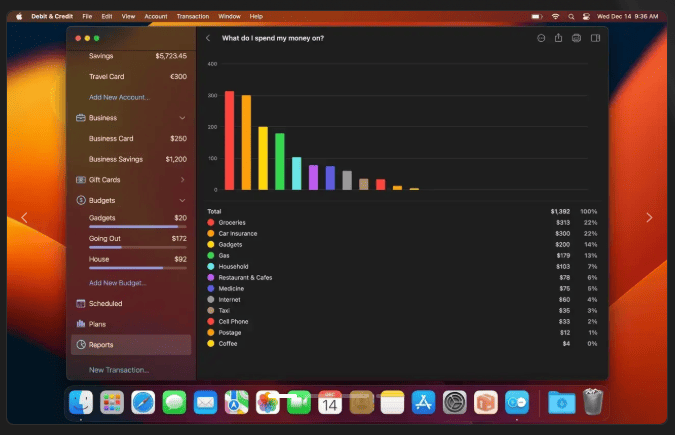675x435 pixels.
Task: Click the red Groceries legend dot
Action: click(211, 223)
